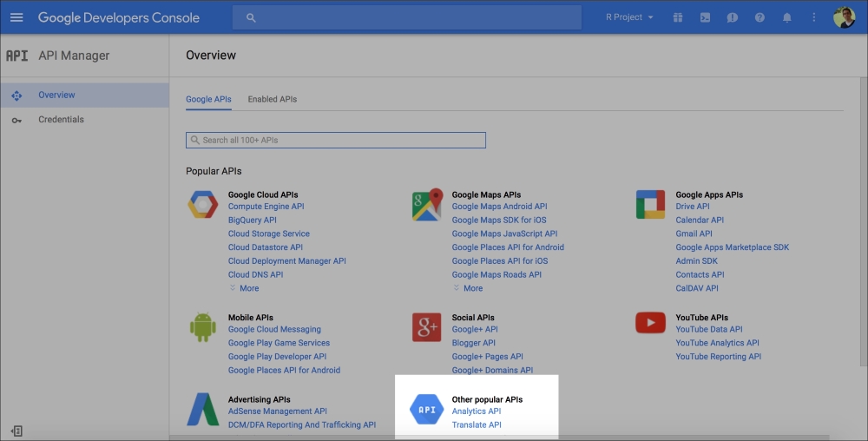Open YouTube Analytics API link

click(x=718, y=343)
